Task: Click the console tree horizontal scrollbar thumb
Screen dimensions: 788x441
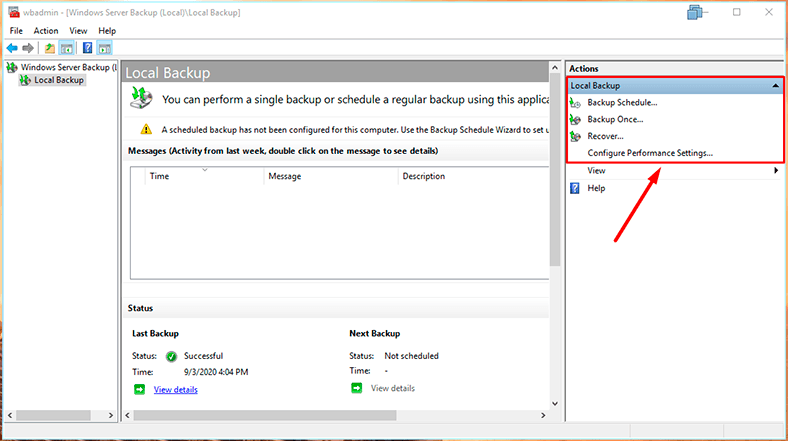Action: [x=53, y=415]
